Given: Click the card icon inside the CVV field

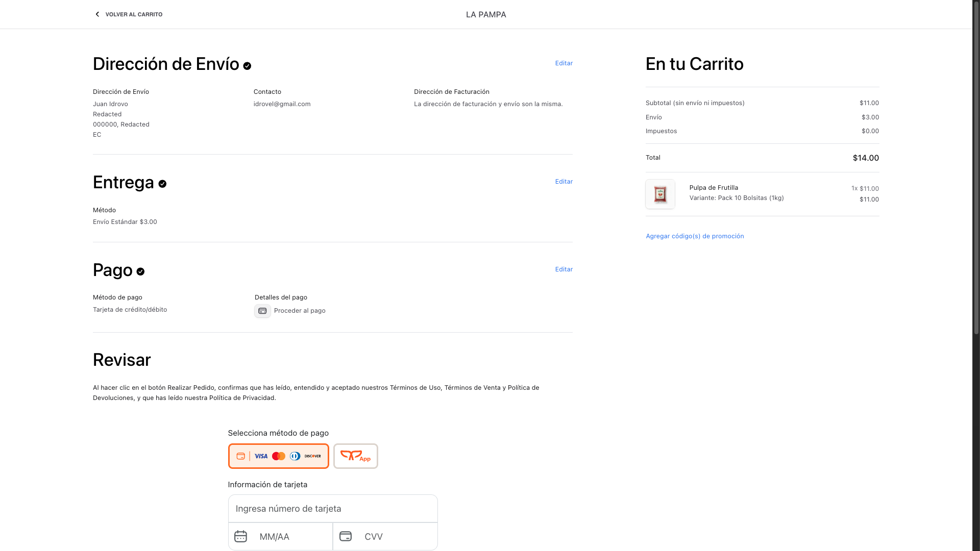Looking at the screenshot, I should (x=346, y=536).
